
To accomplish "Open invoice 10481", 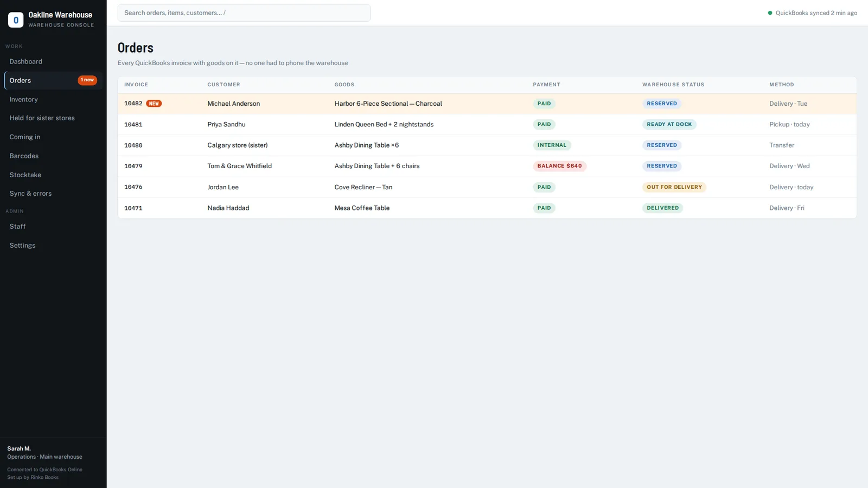I will coord(133,125).
